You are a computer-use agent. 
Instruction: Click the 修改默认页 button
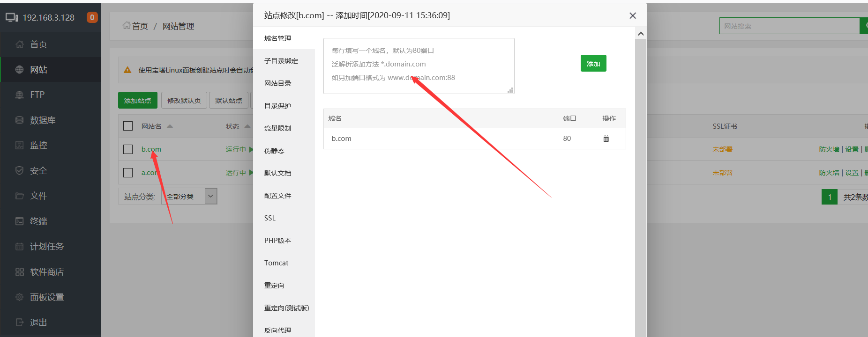coord(184,100)
